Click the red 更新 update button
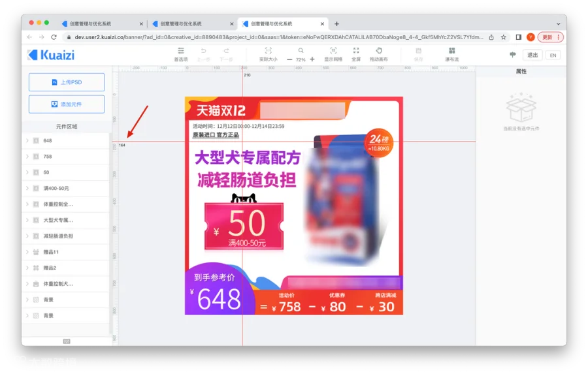 pos(551,37)
